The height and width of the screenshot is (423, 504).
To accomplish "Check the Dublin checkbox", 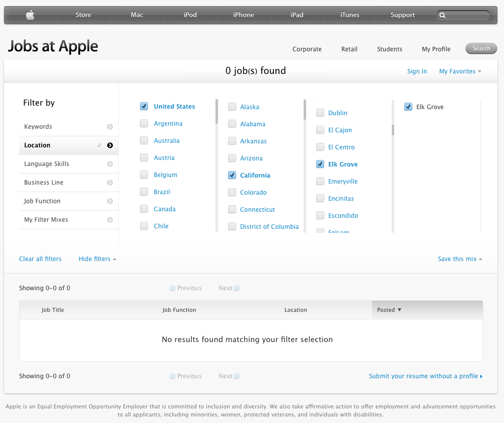I will [320, 113].
